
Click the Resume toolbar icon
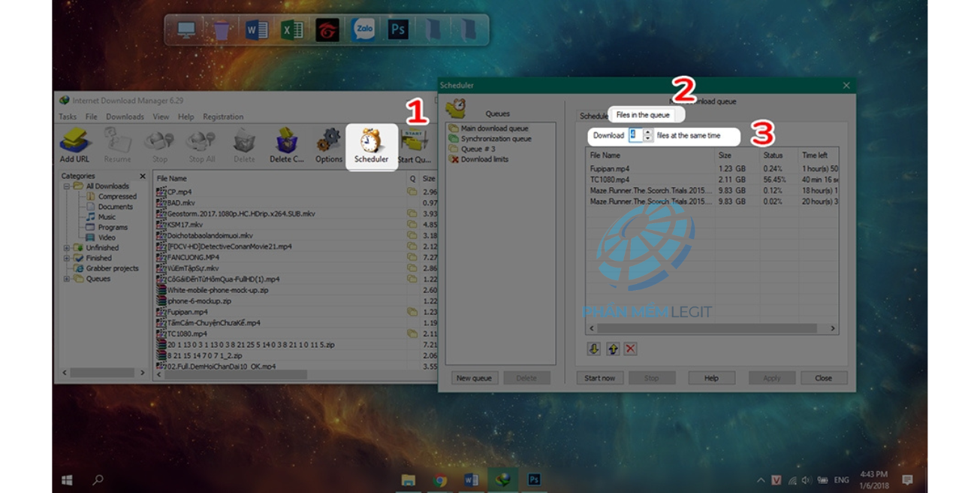117,145
